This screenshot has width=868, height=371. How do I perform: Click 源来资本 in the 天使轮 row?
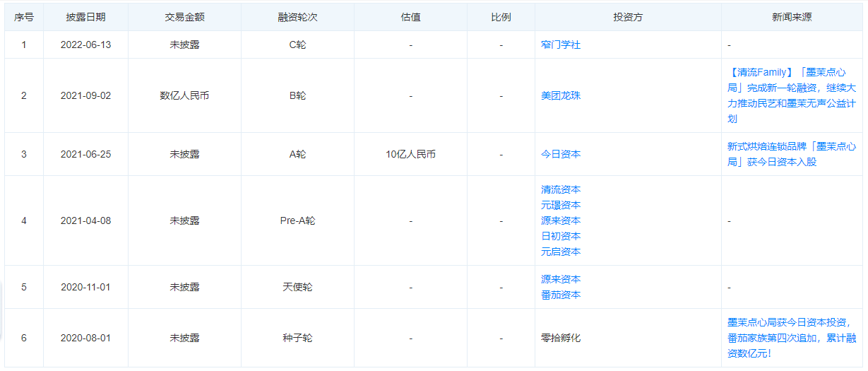561,279
